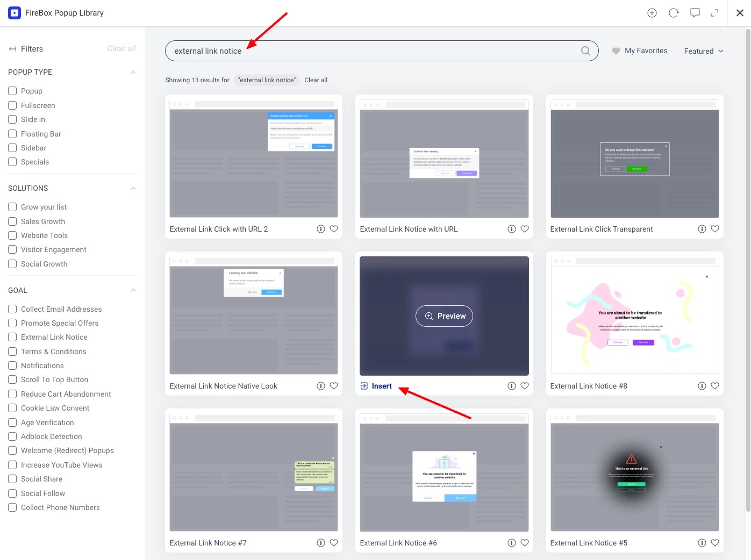
Task: Switch to My Favorites view
Action: pos(640,51)
